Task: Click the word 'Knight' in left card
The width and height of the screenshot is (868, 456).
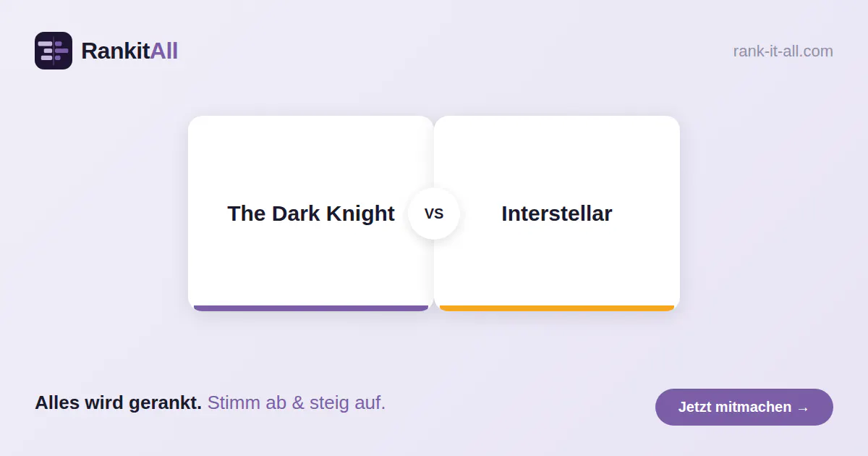Action: tap(359, 214)
